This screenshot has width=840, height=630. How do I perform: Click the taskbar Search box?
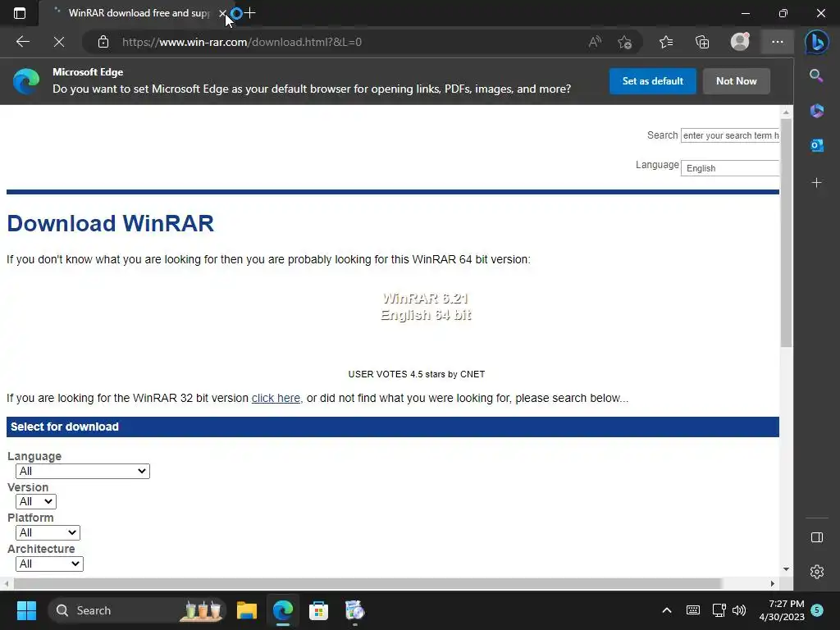[137, 610]
